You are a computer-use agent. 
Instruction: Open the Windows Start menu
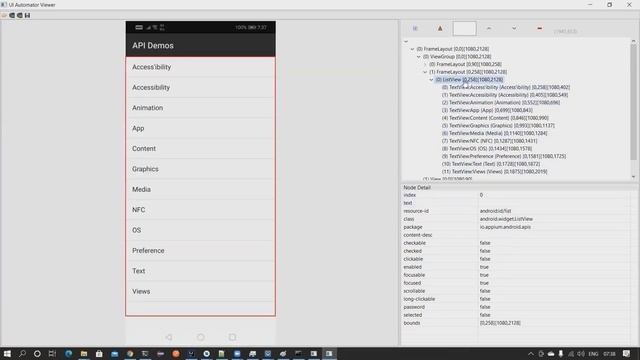click(7, 353)
